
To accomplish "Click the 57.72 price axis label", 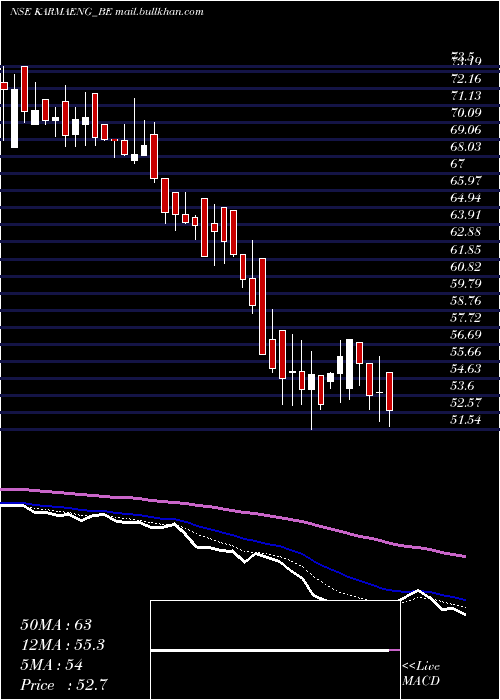I will click(x=467, y=317).
